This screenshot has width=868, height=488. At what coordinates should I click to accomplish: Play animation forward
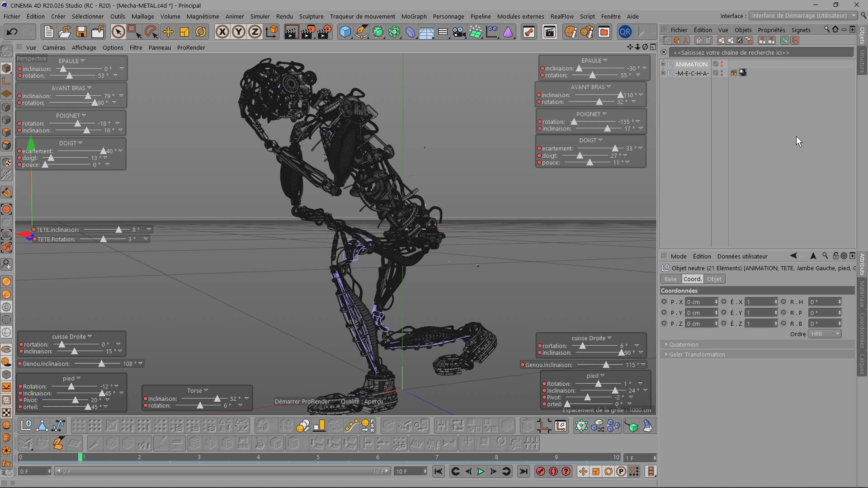481,472
